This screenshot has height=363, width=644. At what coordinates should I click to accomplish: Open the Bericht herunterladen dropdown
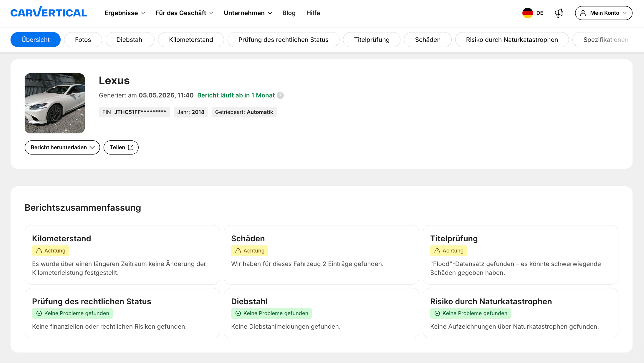pos(62,147)
